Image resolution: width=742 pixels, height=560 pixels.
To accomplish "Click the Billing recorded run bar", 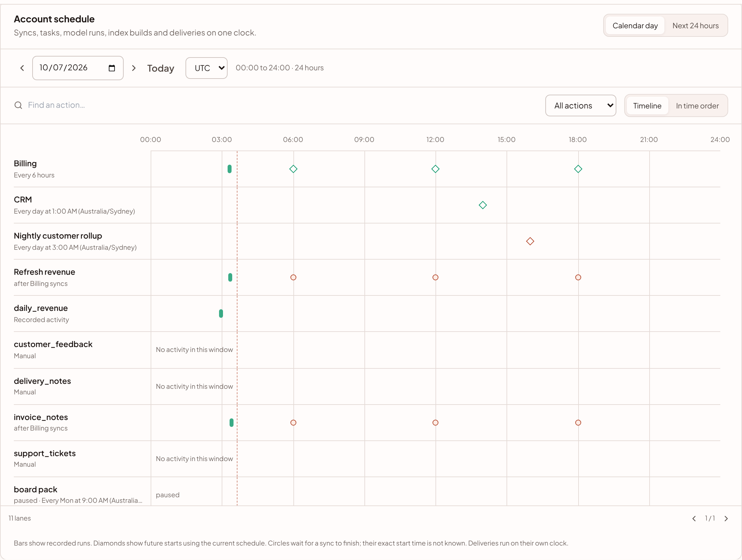I will [x=230, y=169].
